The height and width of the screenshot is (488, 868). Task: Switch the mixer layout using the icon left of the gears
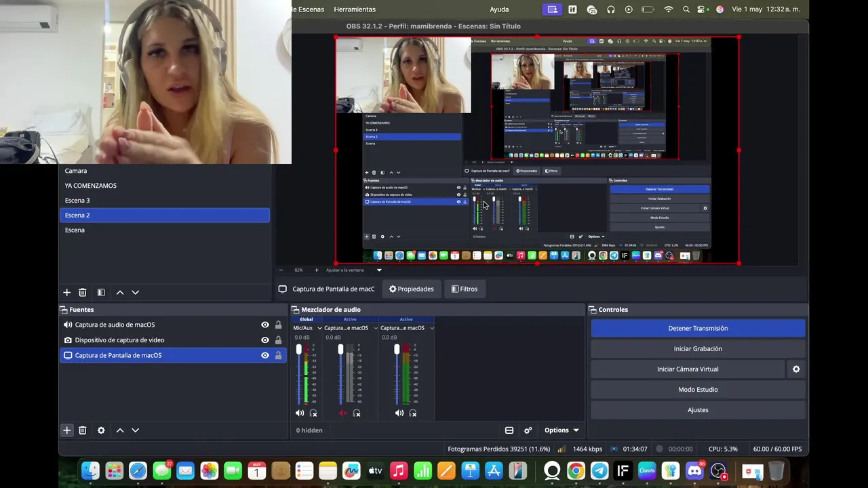[x=509, y=430]
